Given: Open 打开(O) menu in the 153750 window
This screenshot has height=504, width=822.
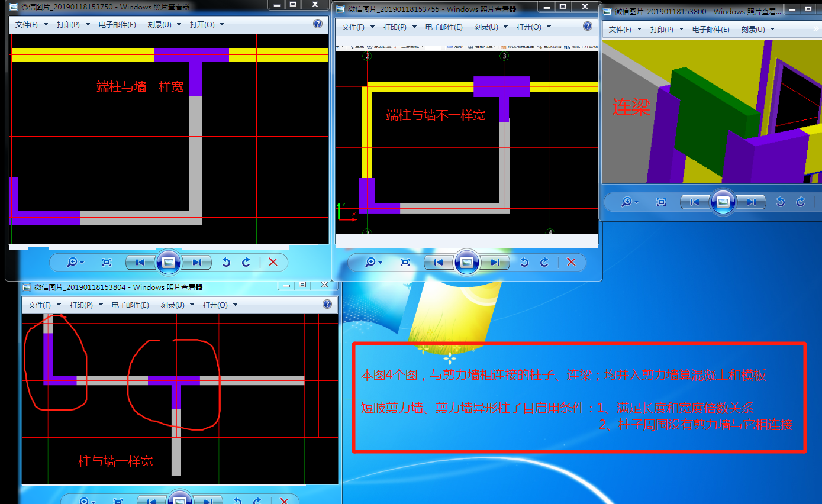Looking at the screenshot, I should pyautogui.click(x=207, y=25).
